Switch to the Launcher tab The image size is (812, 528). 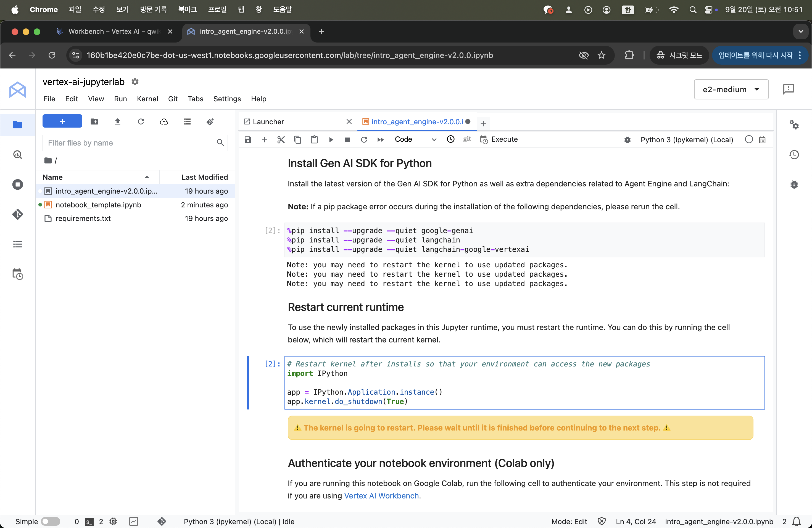[x=268, y=122]
